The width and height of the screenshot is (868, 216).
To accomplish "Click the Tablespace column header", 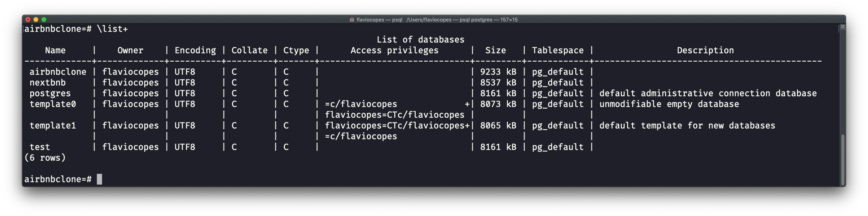I will pos(558,51).
